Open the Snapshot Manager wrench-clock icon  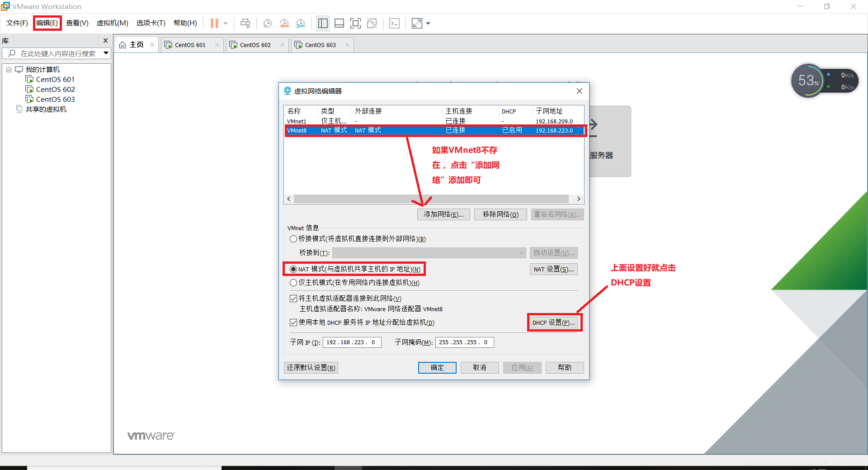[300, 23]
